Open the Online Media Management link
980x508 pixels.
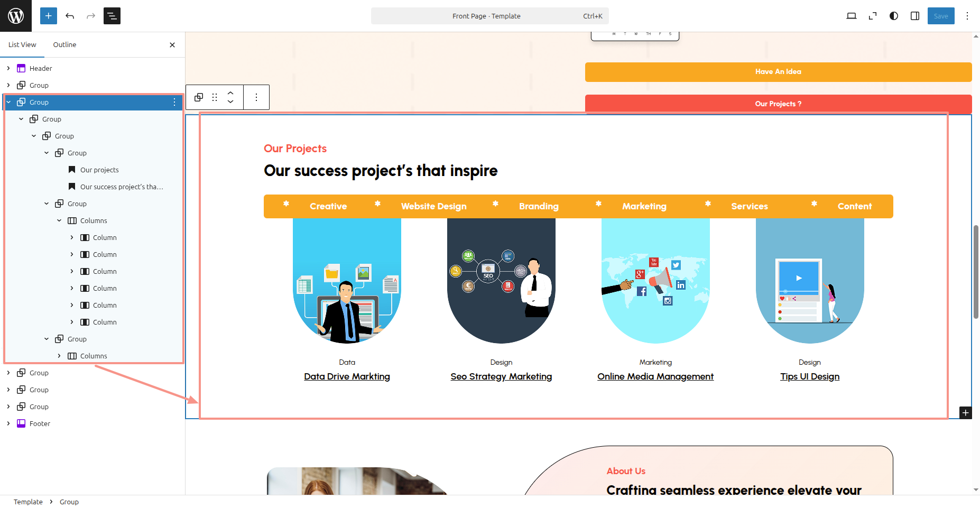point(655,376)
